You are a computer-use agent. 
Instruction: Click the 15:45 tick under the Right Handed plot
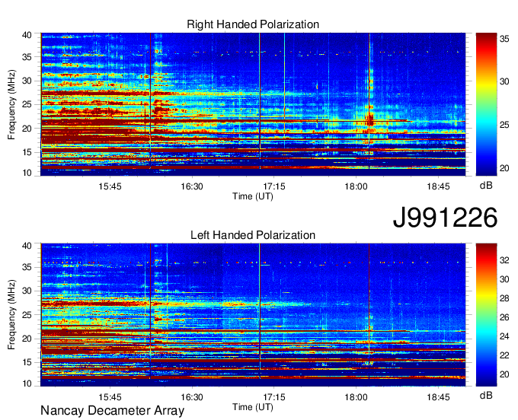tap(110, 186)
